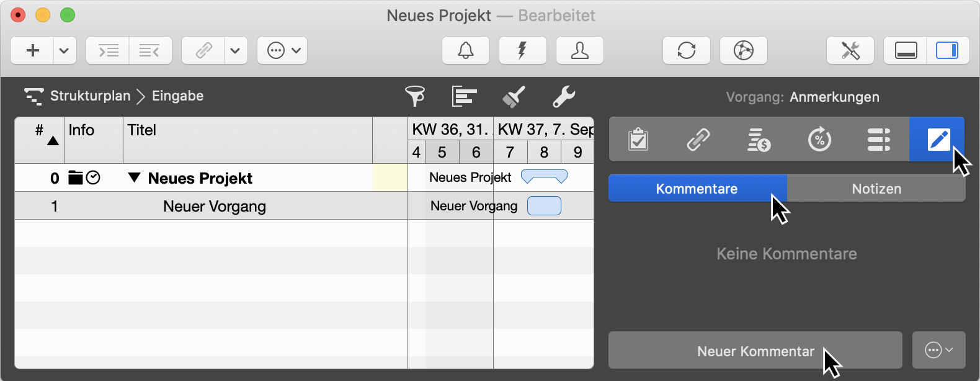The height and width of the screenshot is (381, 980).
Task: Open the ellipsis menu beside Neuer Kommentar
Action: pos(938,351)
